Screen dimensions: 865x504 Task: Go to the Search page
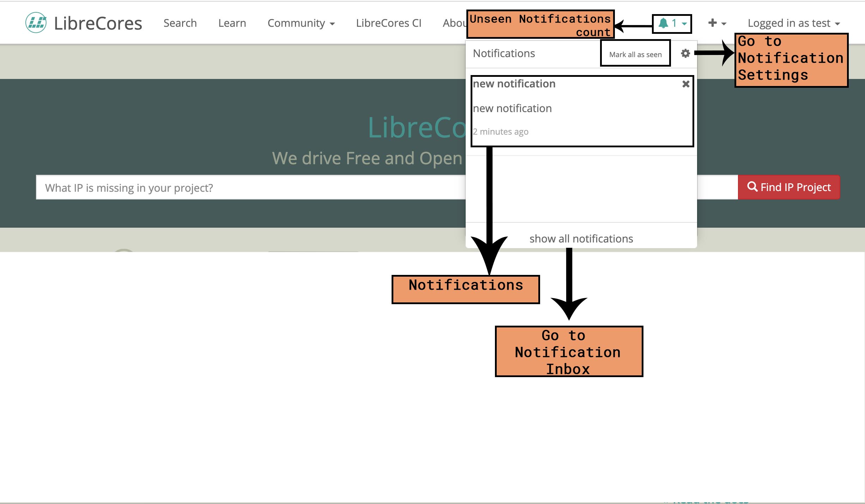(180, 23)
